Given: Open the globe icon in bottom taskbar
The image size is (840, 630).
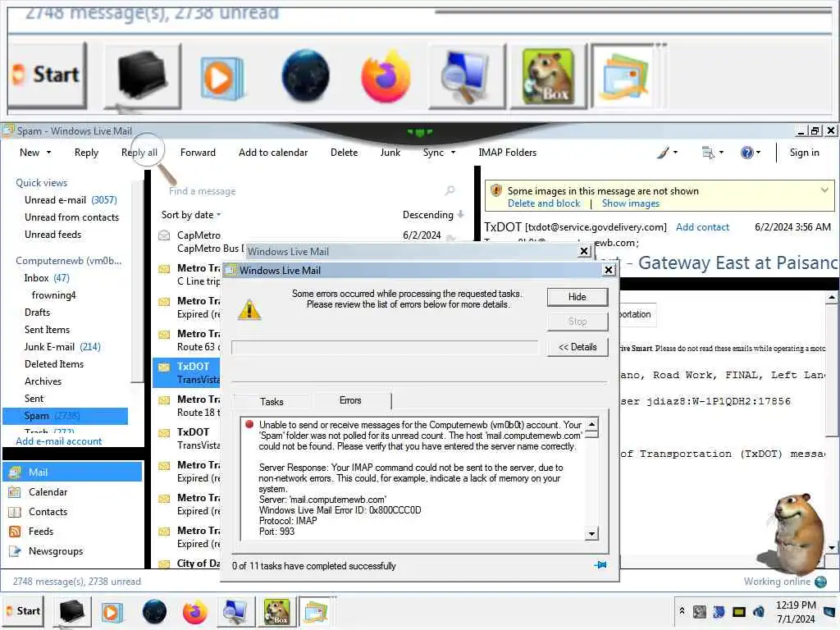Looking at the screenshot, I should [x=154, y=612].
